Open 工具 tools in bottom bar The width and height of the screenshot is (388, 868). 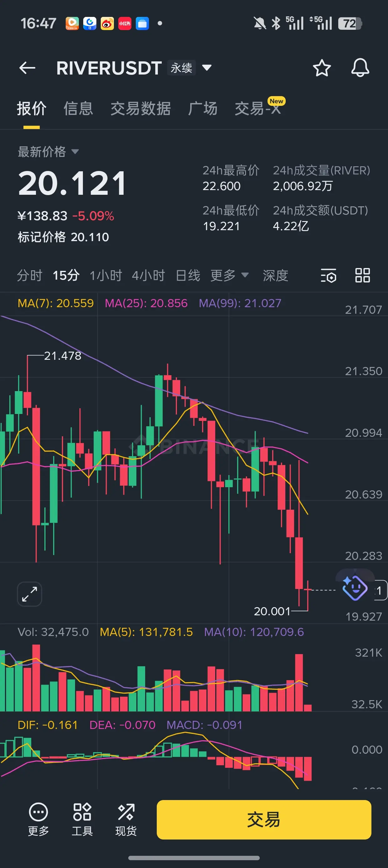[82, 819]
